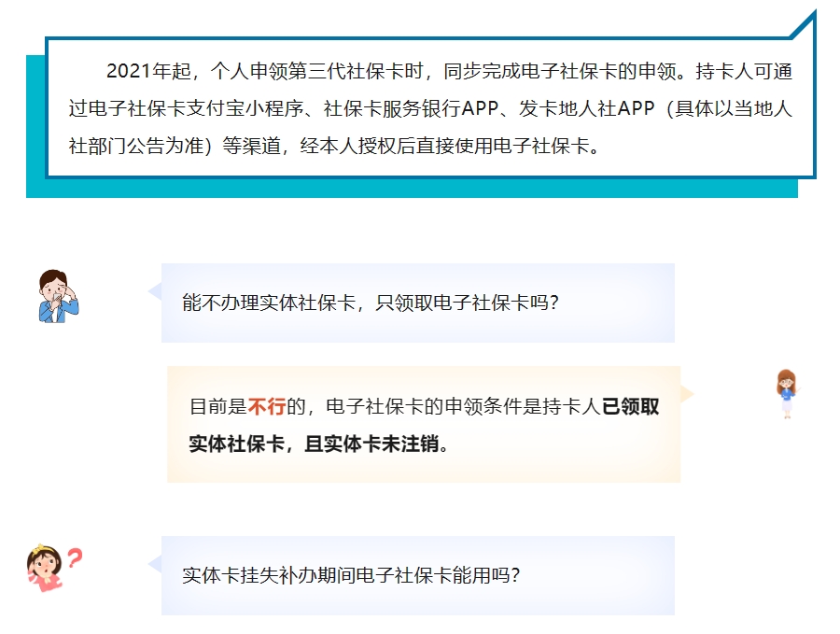Click the man thinking avatar icon
The height and width of the screenshot is (634, 840).
point(59,296)
